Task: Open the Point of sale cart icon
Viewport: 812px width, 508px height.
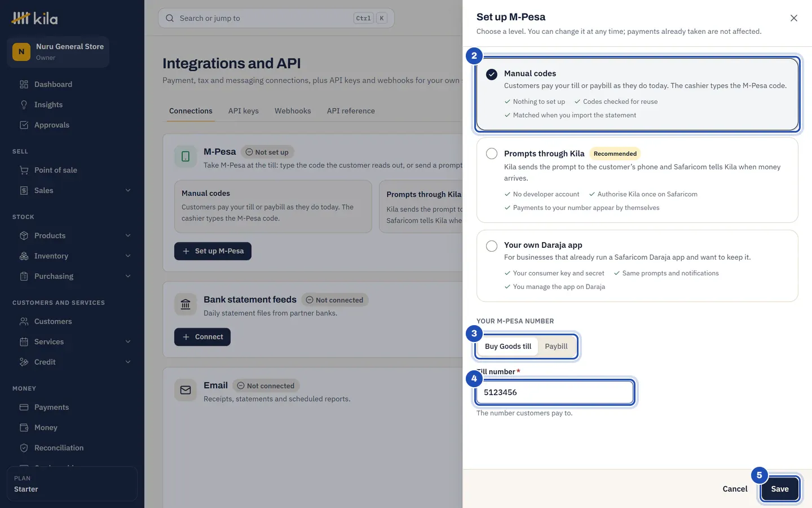Action: coord(24,170)
